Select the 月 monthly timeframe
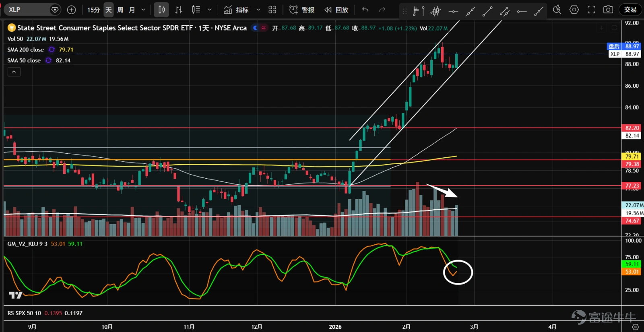The image size is (644, 332). click(x=132, y=10)
